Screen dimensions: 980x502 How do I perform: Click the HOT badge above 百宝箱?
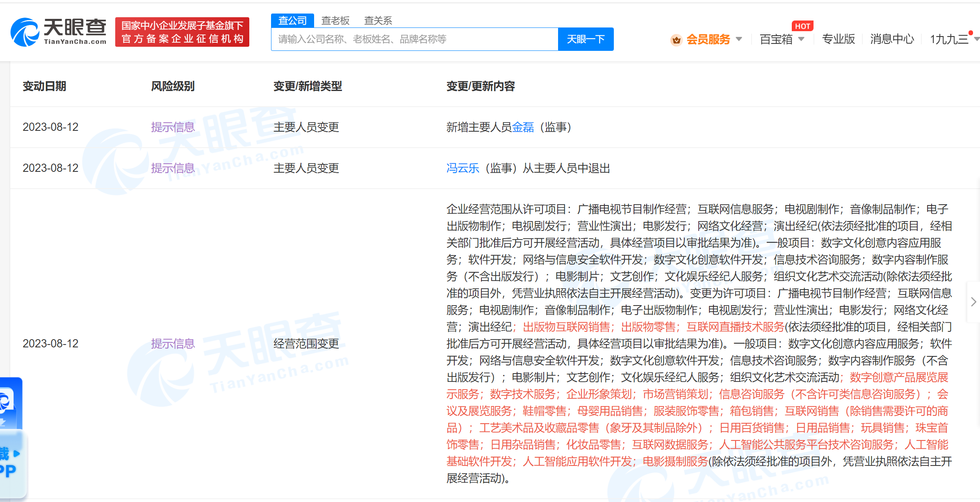pos(803,25)
